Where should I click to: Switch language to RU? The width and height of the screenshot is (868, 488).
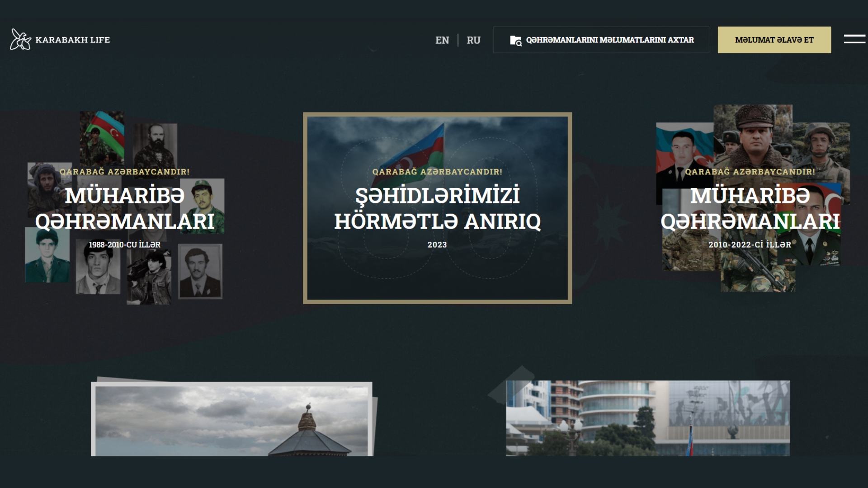473,40
